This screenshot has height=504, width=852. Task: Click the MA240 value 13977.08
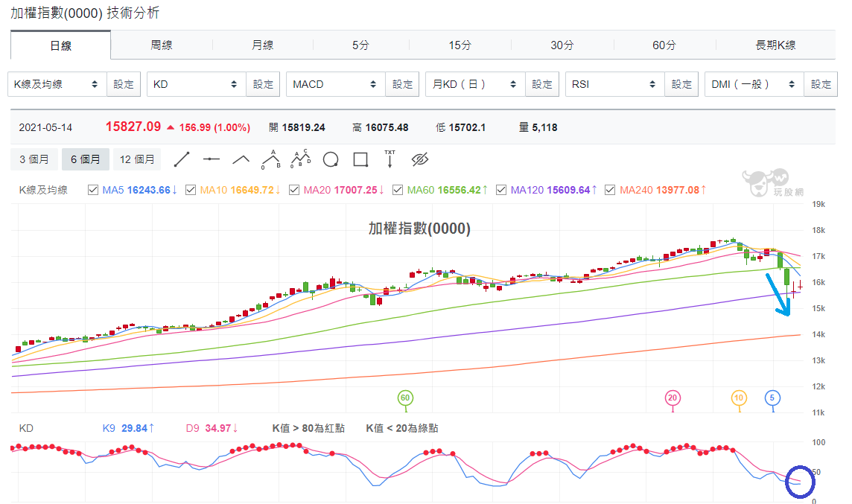click(678, 190)
